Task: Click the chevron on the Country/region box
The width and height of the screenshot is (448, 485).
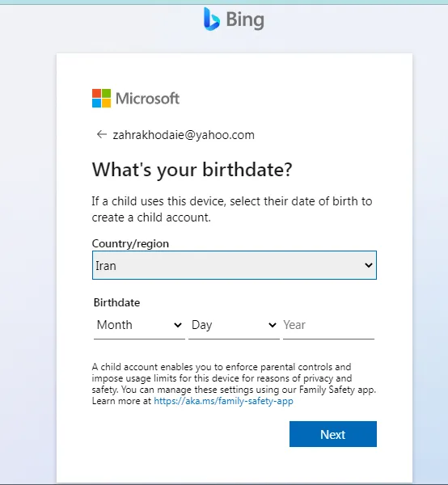Action: tap(368, 265)
